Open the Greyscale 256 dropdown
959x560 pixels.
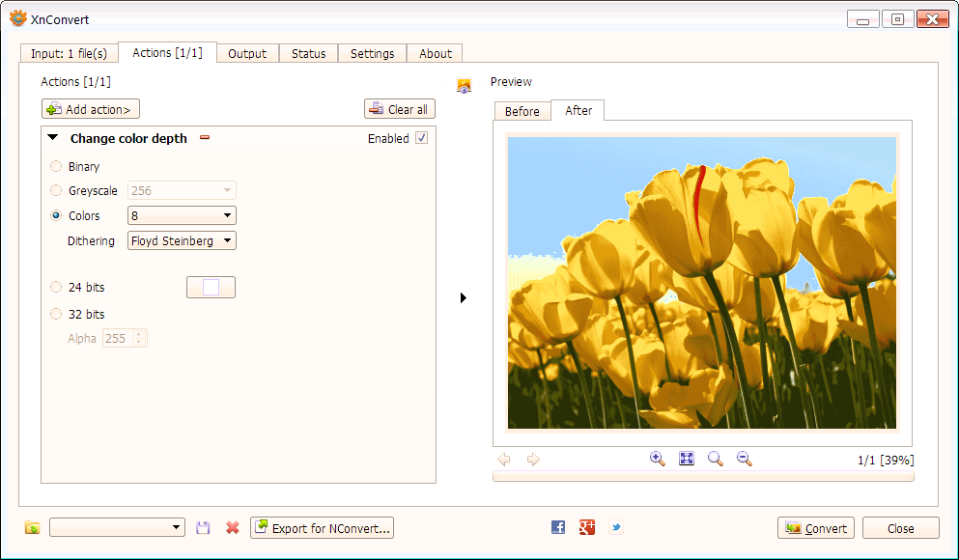[x=182, y=191]
